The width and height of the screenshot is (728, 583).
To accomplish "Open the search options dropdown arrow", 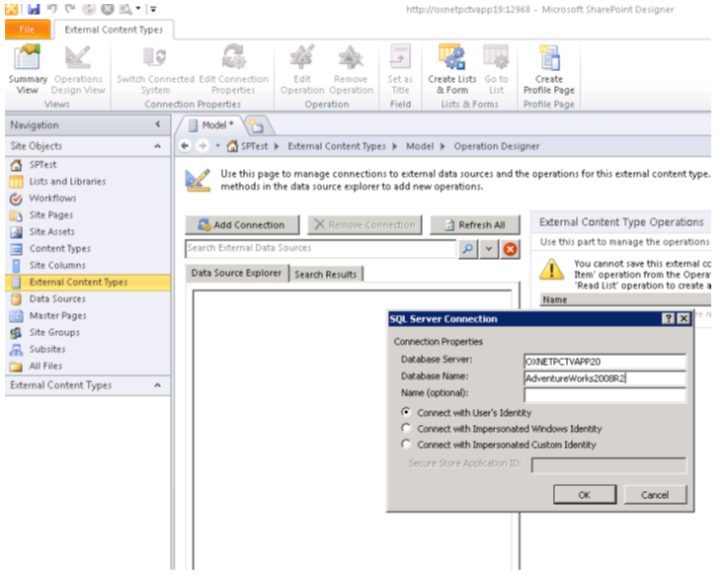I will pyautogui.click(x=488, y=249).
